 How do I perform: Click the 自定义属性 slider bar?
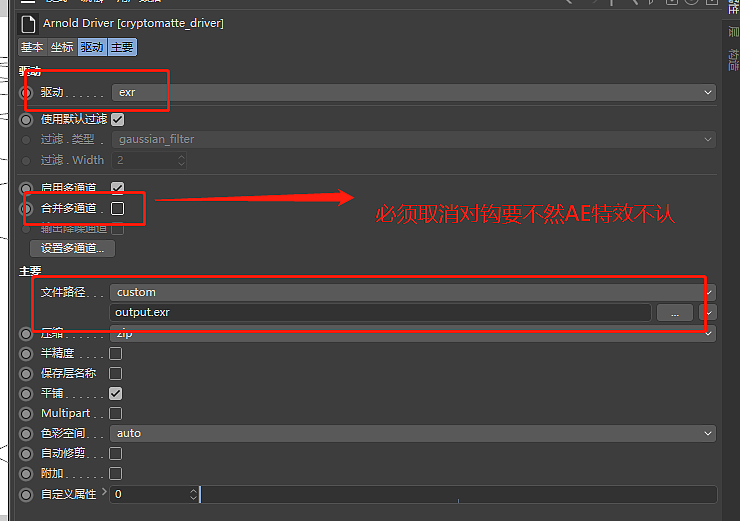459,495
